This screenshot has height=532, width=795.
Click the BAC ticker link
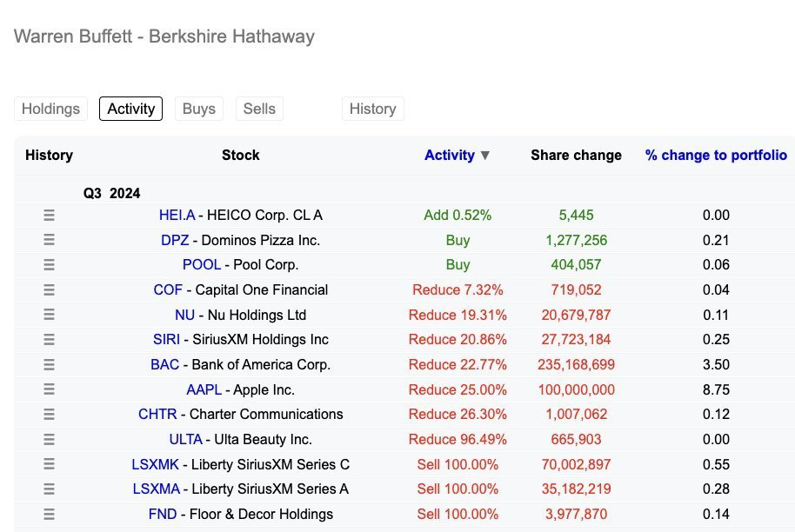[164, 365]
